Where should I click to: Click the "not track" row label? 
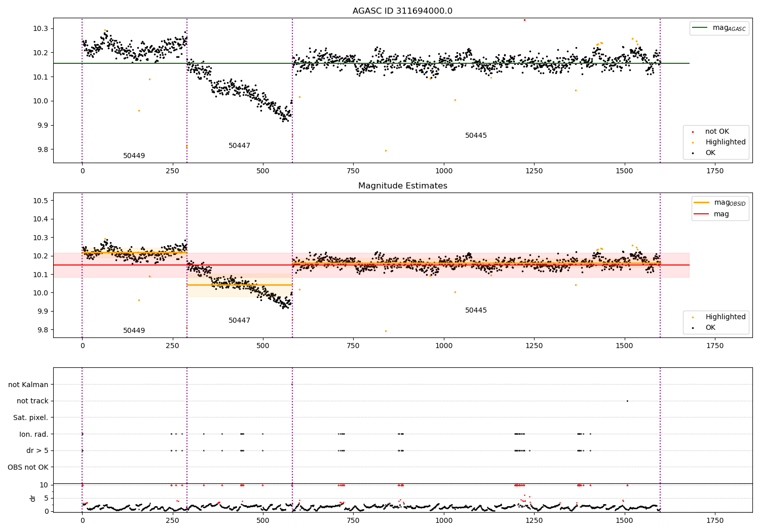pyautogui.click(x=32, y=401)
